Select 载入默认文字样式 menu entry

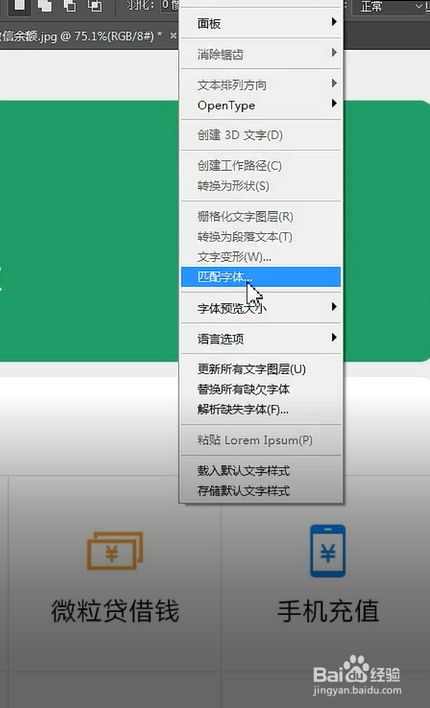[261, 471]
